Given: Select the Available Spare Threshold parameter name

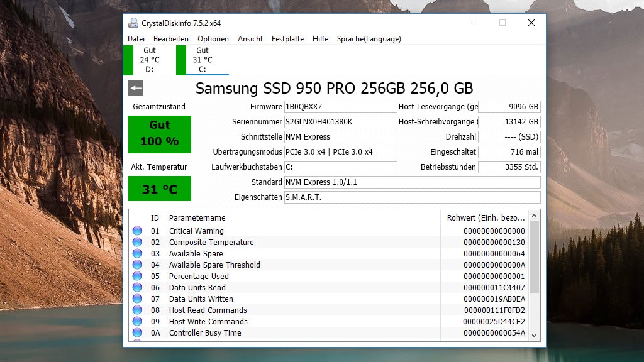Looking at the screenshot, I should point(214,265).
